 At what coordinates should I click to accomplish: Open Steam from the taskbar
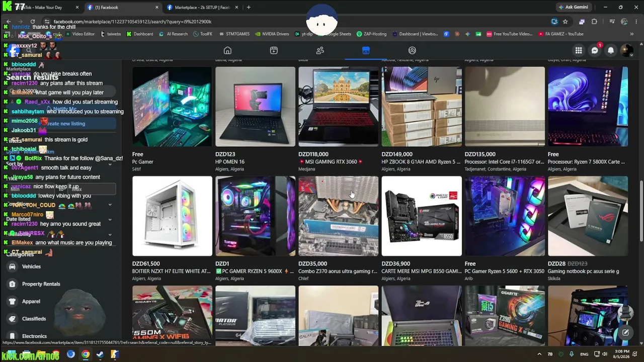pos(100,354)
